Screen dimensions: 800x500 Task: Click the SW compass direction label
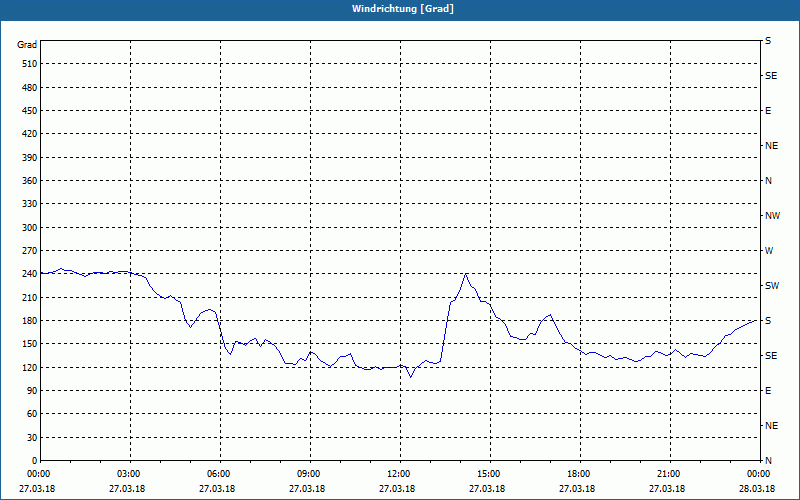point(772,286)
